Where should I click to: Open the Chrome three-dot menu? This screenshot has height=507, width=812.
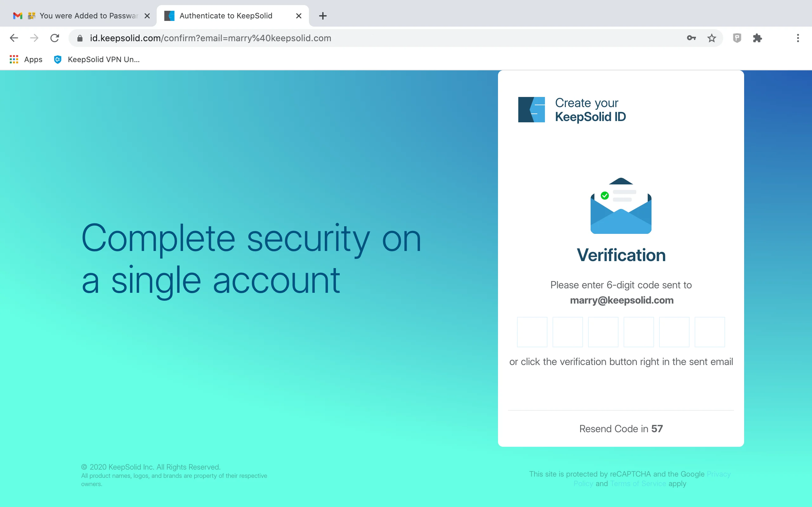(798, 38)
